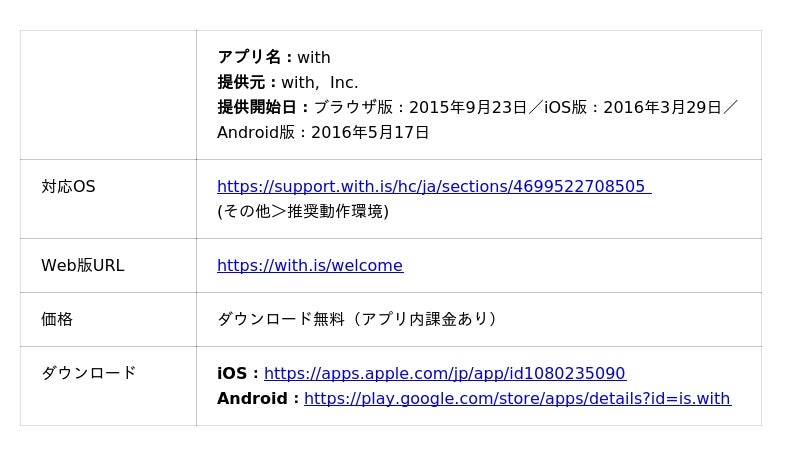Click the empty top-left table cell

(108, 95)
